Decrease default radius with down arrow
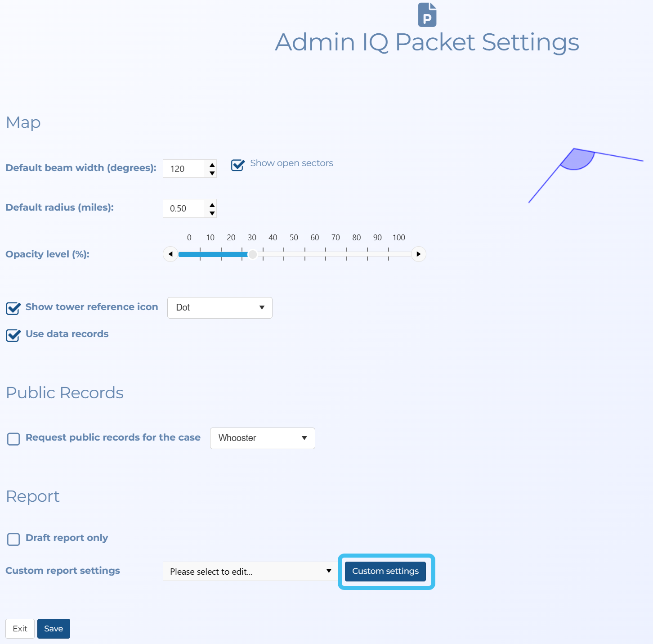Viewport: 653px width, 644px height. click(x=212, y=213)
